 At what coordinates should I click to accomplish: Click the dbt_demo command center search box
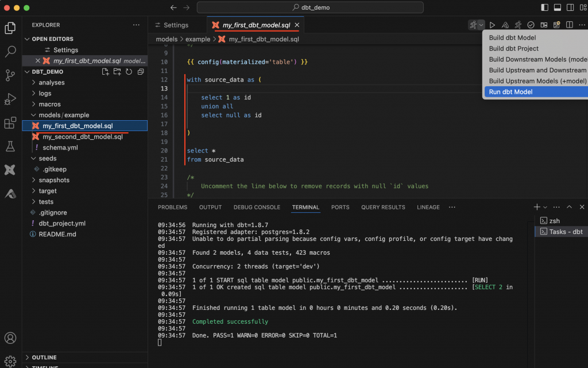[310, 7]
